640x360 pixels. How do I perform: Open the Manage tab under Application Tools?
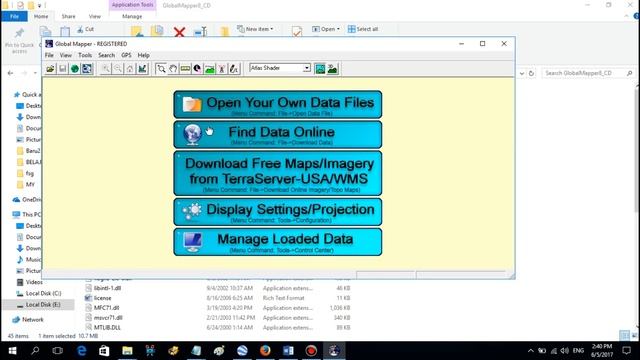click(132, 16)
